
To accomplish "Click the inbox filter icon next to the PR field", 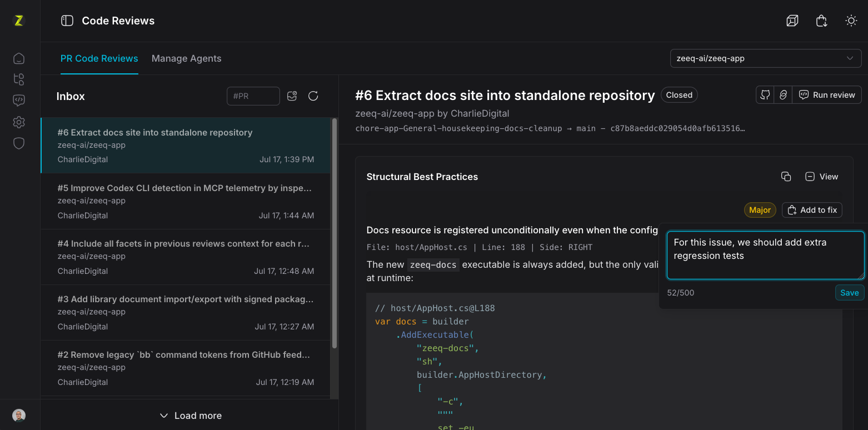I will (x=292, y=96).
